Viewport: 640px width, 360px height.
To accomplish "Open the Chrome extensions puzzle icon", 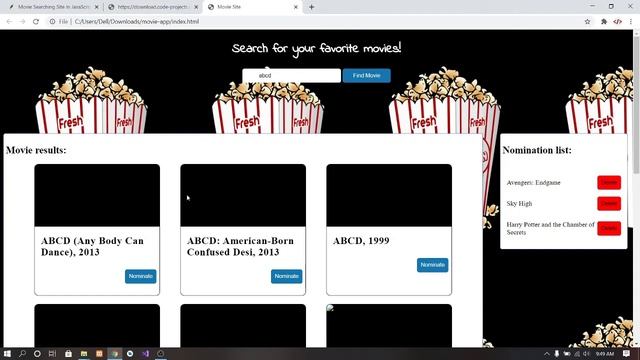I will 604,22.
